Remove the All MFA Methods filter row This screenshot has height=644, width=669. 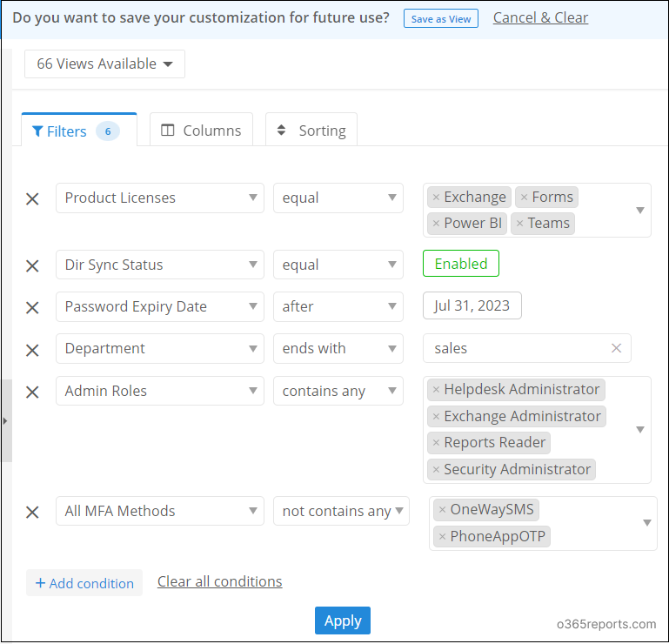click(32, 512)
